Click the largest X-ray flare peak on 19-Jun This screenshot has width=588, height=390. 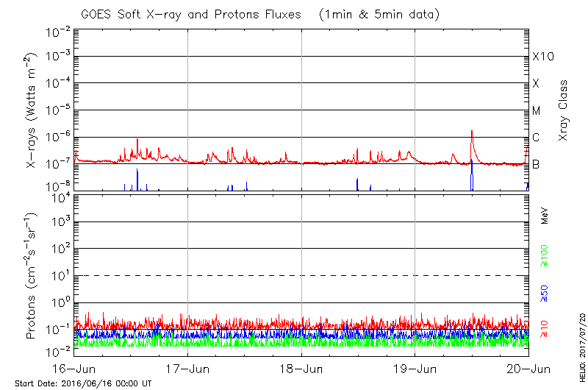click(471, 132)
